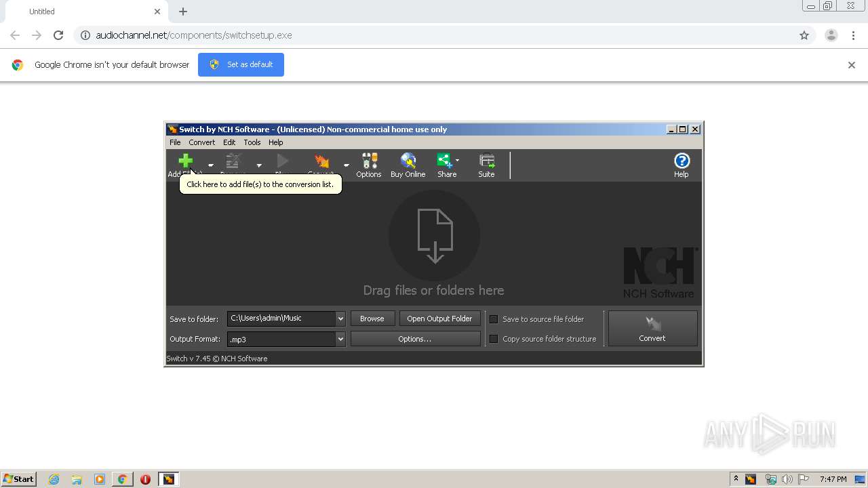Click the Opera taskbar icon
This screenshot has height=488, width=868.
145,479
